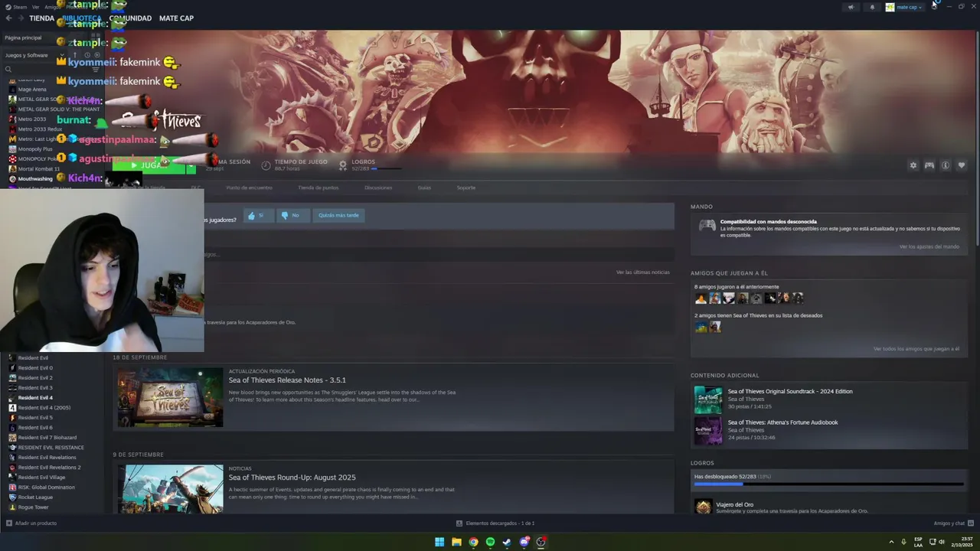Select Resident Evil 7 Biohazard
980x551 pixels.
[47, 438]
